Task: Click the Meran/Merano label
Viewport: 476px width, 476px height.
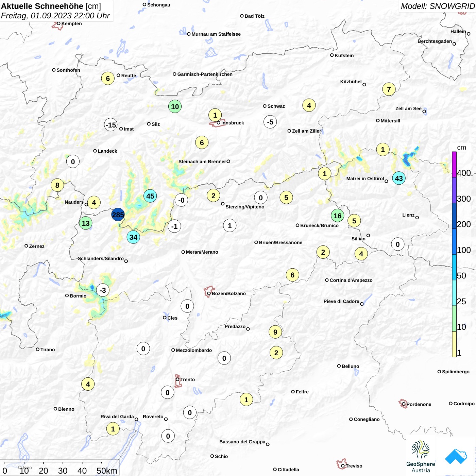Action: click(202, 252)
